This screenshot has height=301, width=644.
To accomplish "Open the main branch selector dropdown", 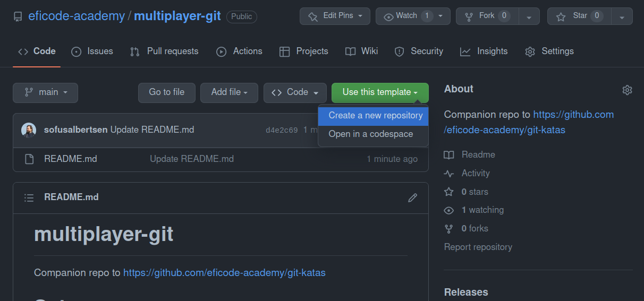I will (x=45, y=92).
